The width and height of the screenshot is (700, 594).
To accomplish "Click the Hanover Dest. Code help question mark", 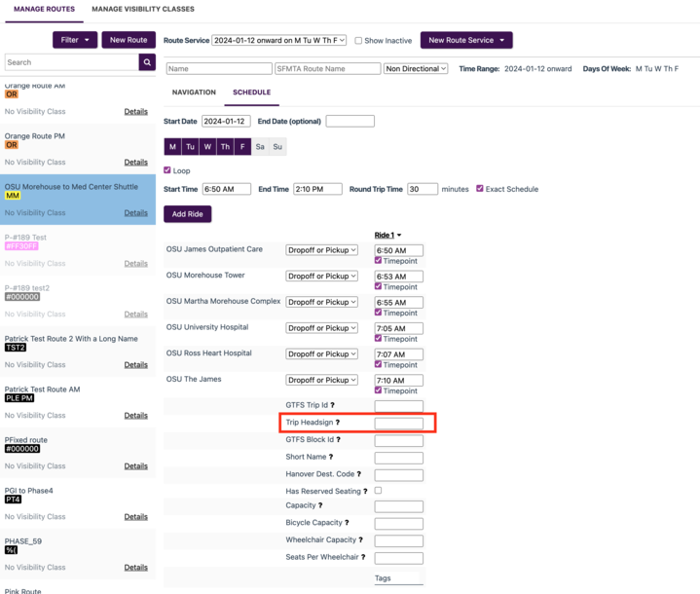I will pos(359,474).
